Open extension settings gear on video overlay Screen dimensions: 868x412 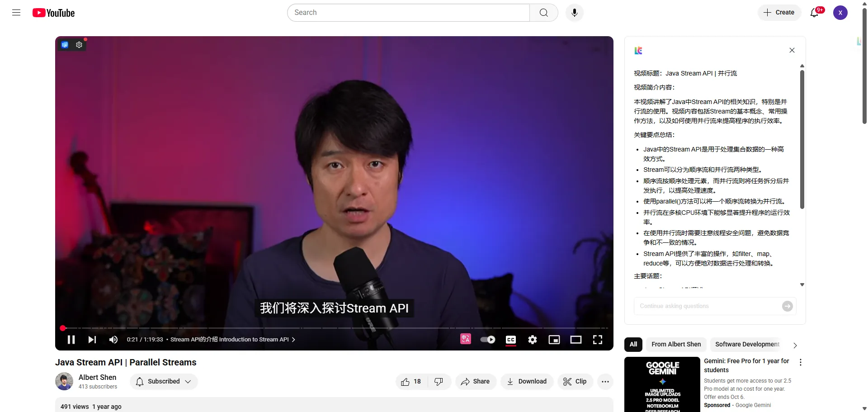point(79,45)
